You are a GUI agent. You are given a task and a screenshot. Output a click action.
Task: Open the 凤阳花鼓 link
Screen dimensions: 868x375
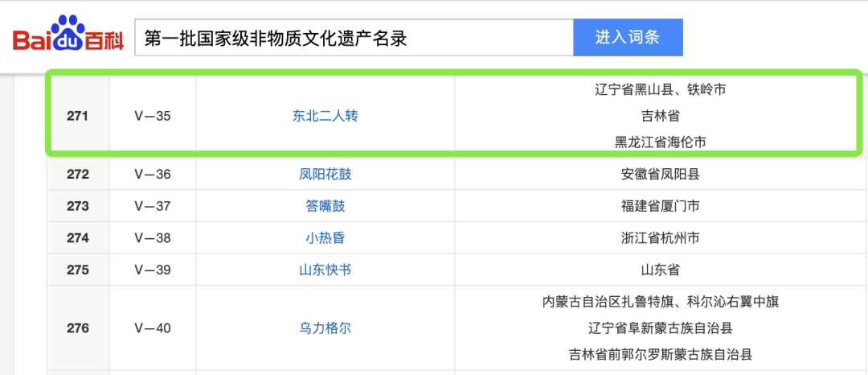click(325, 174)
